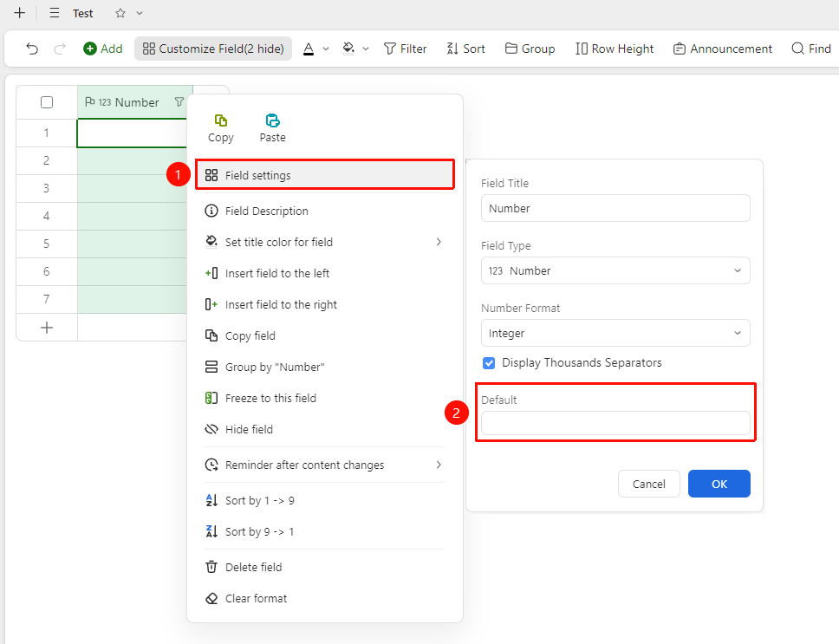Click the Cancel button
The height and width of the screenshot is (644, 839).
point(648,484)
